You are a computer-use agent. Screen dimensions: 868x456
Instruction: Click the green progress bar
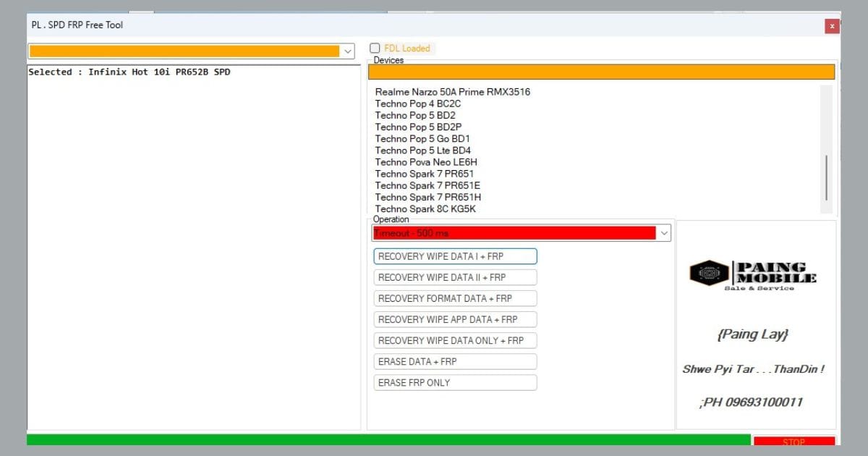[388, 439]
